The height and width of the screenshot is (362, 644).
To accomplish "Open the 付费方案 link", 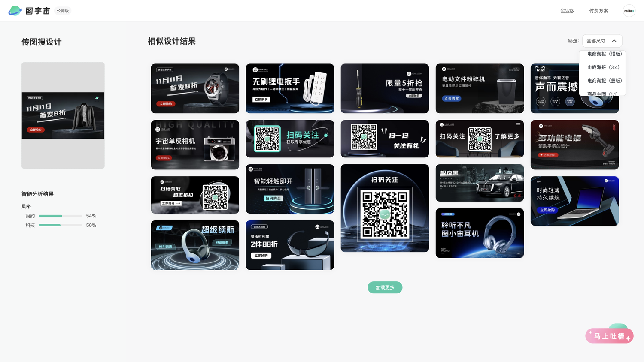I will [x=598, y=11].
